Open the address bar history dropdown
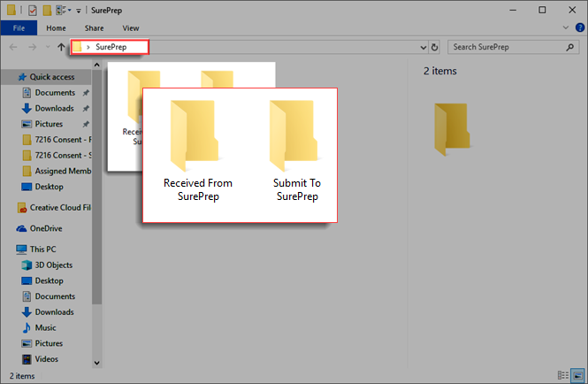Image resolution: width=588 pixels, height=384 pixels. coord(424,47)
